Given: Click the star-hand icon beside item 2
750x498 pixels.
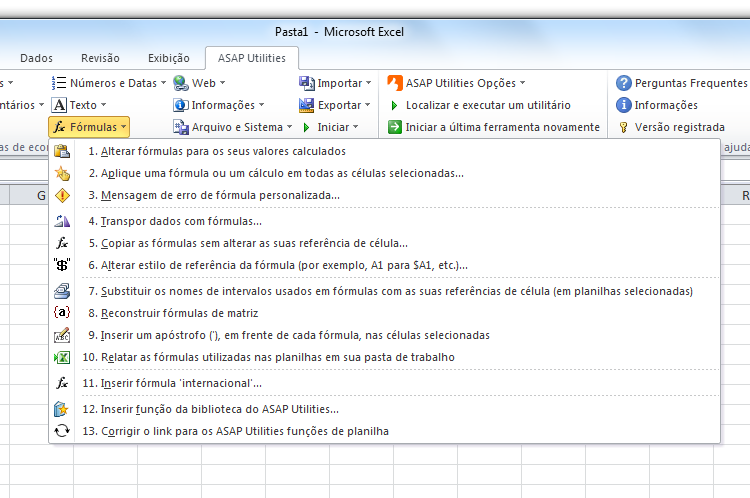Looking at the screenshot, I should tap(62, 173).
